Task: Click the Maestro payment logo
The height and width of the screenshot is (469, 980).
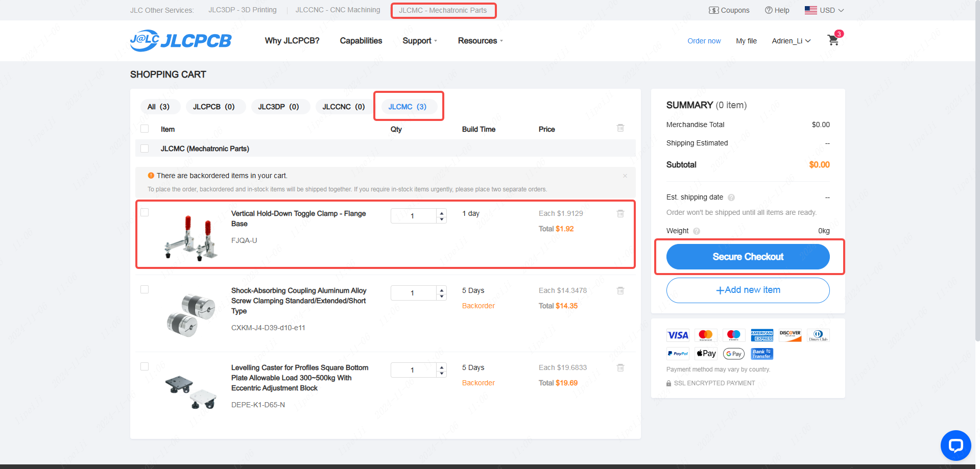Action: click(x=734, y=335)
